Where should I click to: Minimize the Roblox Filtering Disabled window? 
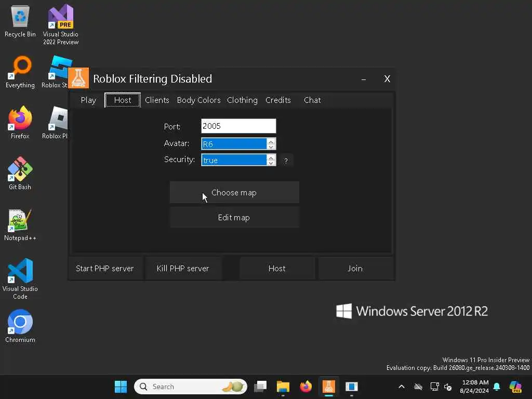coord(363,79)
